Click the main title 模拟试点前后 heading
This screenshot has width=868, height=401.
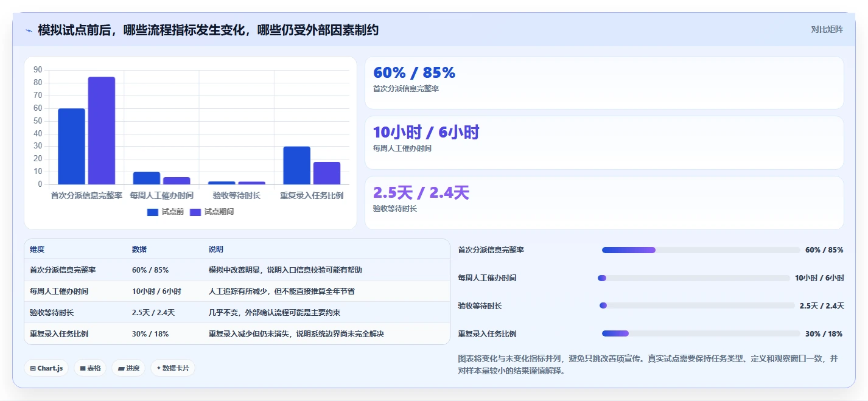pos(208,30)
